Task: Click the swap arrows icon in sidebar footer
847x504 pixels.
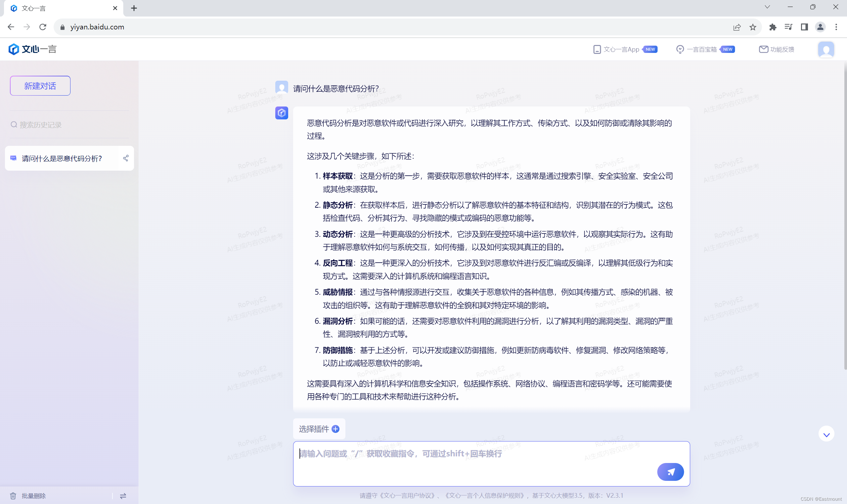Action: tap(123, 496)
